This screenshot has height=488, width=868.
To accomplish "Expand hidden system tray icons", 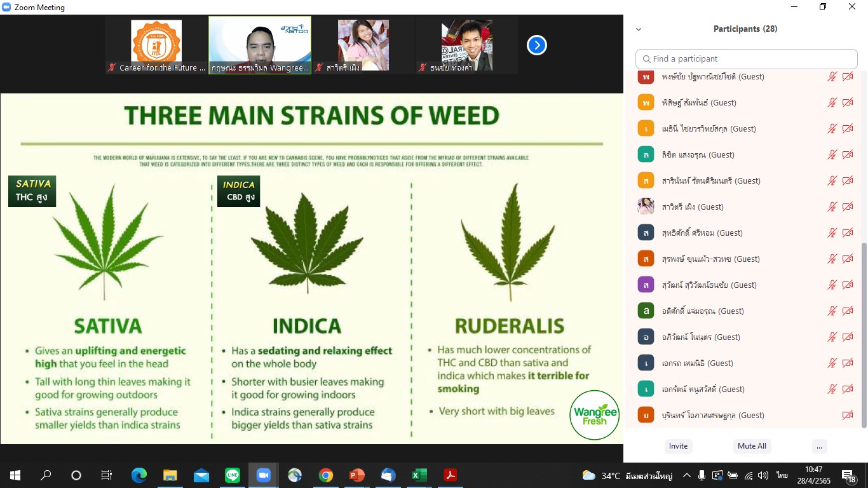I will coord(687,475).
